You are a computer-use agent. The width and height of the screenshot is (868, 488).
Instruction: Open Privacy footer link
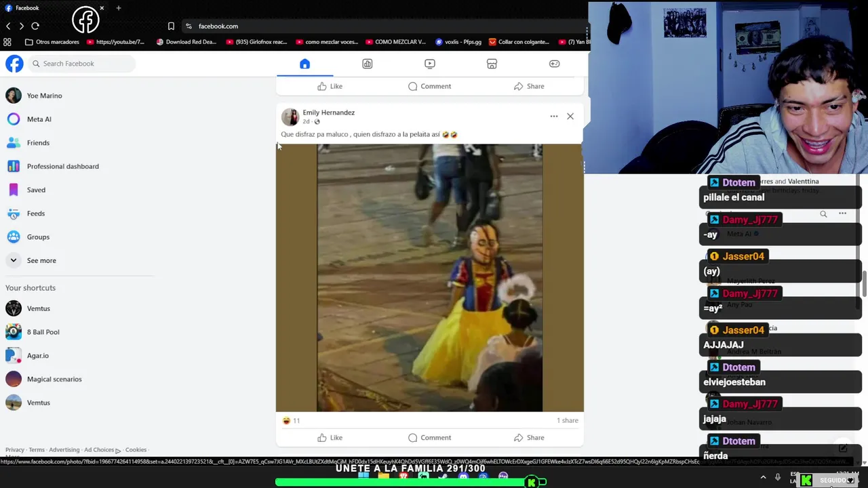click(14, 450)
